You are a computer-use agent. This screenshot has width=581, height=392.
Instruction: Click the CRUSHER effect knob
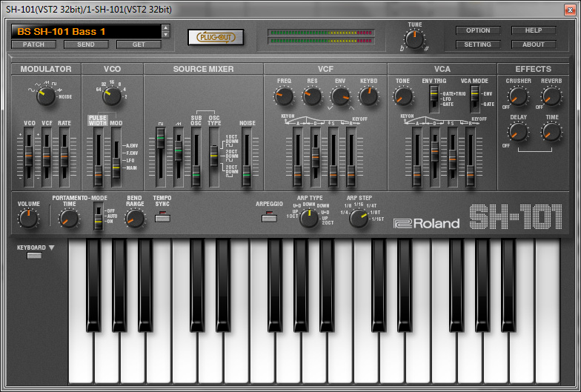[x=518, y=96]
